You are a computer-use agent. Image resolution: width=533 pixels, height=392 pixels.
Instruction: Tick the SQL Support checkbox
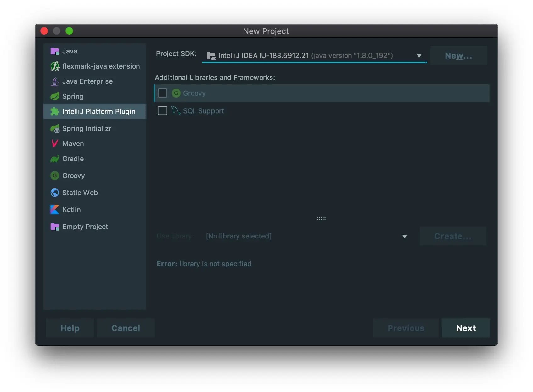[162, 111]
